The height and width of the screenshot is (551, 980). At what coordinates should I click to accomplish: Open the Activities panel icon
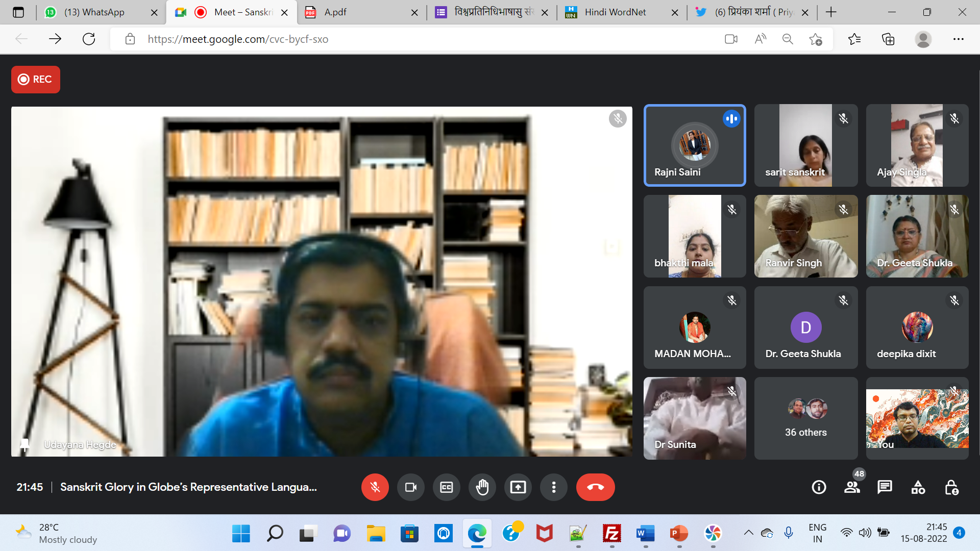point(918,487)
